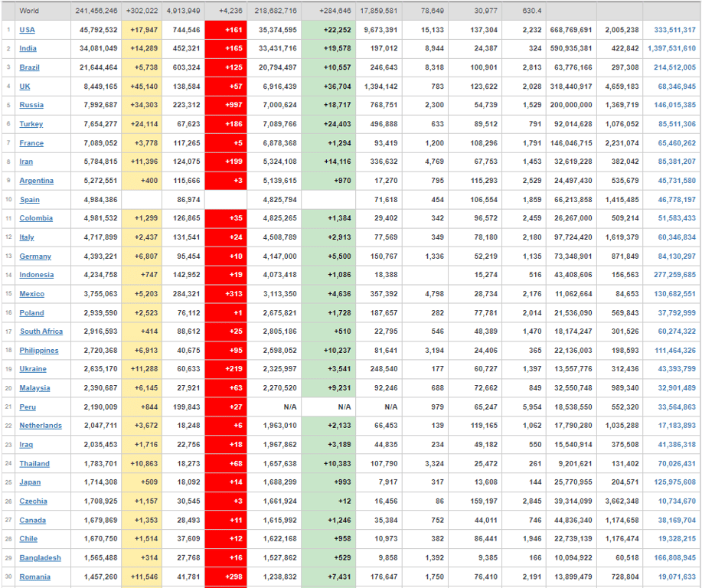This screenshot has height=588, width=702.
Task: Open the Italy country link
Action: [27, 237]
